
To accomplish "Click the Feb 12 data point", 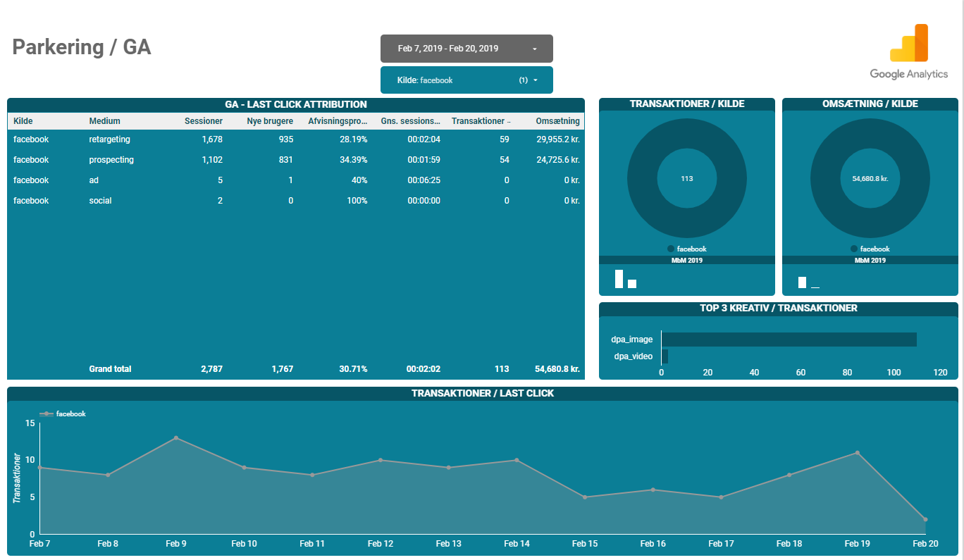I will click(381, 460).
